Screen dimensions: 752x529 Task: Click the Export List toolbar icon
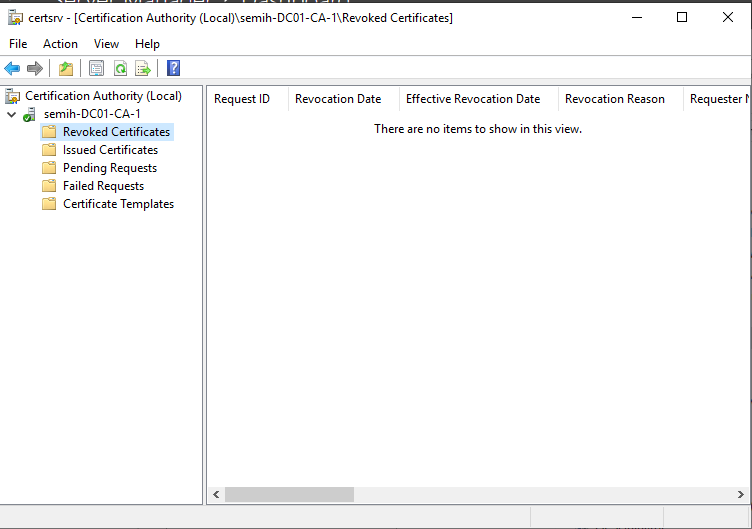pyautogui.click(x=143, y=68)
